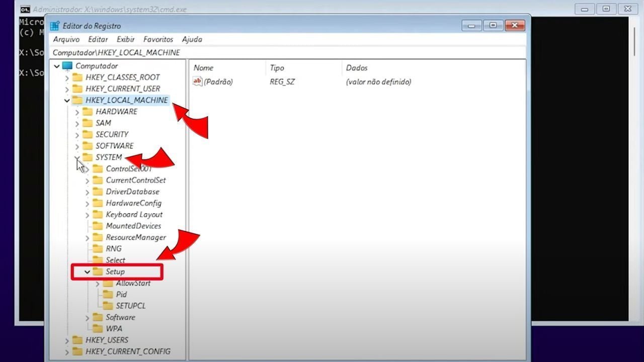Click the Nome column header
This screenshot has width=644, height=362.
204,68
